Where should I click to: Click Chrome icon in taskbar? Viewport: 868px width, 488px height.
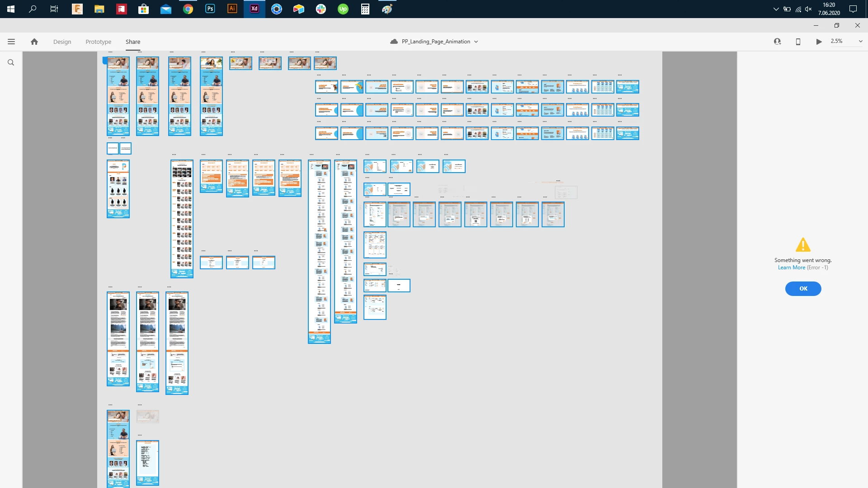tap(188, 9)
